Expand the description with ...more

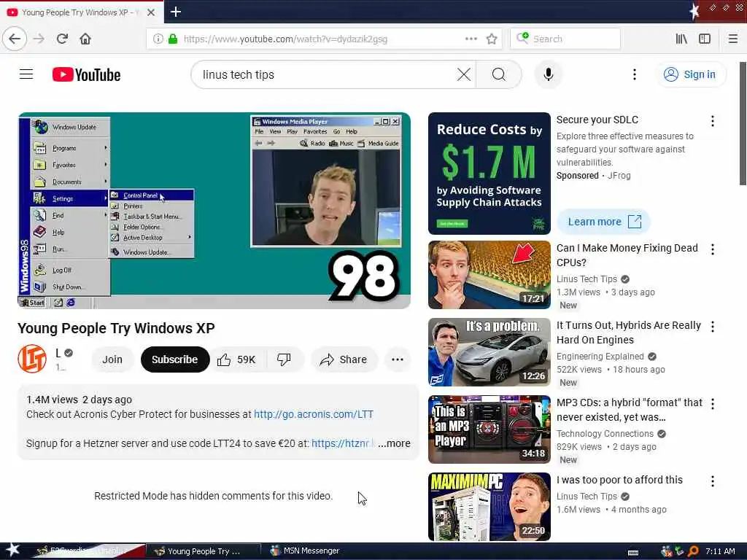point(395,443)
